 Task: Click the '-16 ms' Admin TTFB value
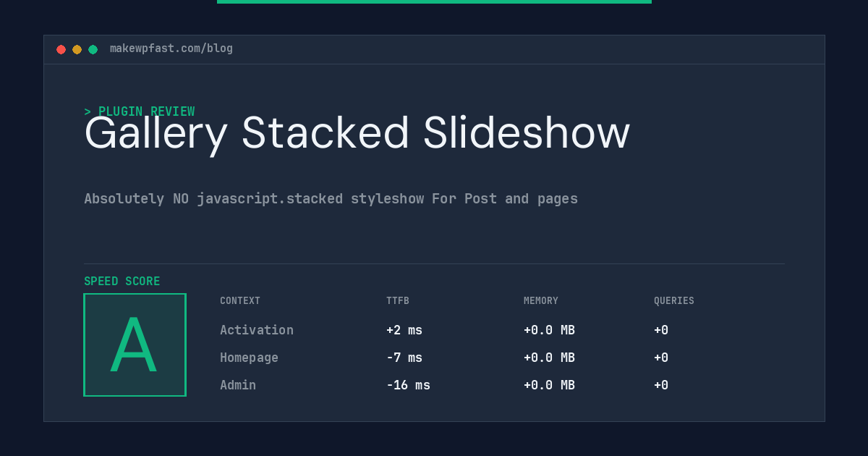[408, 385]
